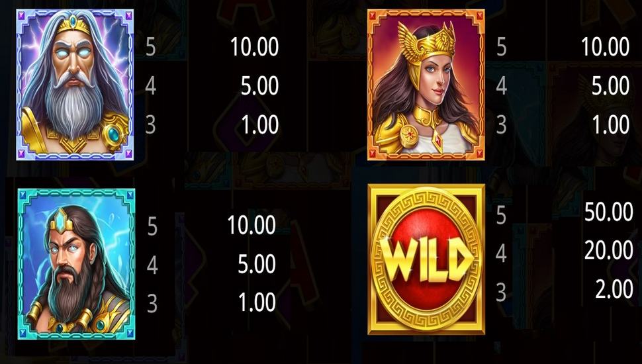Click count 3 beside goddess symbol
642x364 pixels.
tap(502, 125)
